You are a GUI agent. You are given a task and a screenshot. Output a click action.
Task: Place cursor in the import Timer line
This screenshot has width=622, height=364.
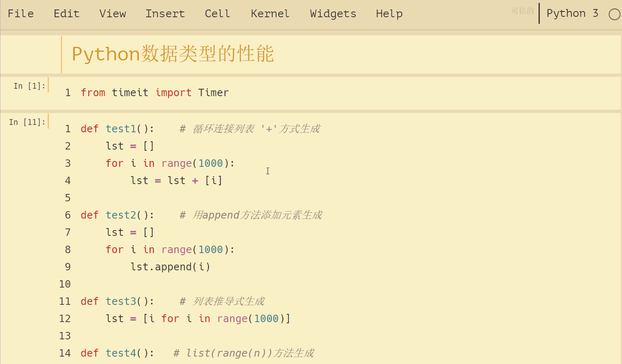[x=155, y=92]
